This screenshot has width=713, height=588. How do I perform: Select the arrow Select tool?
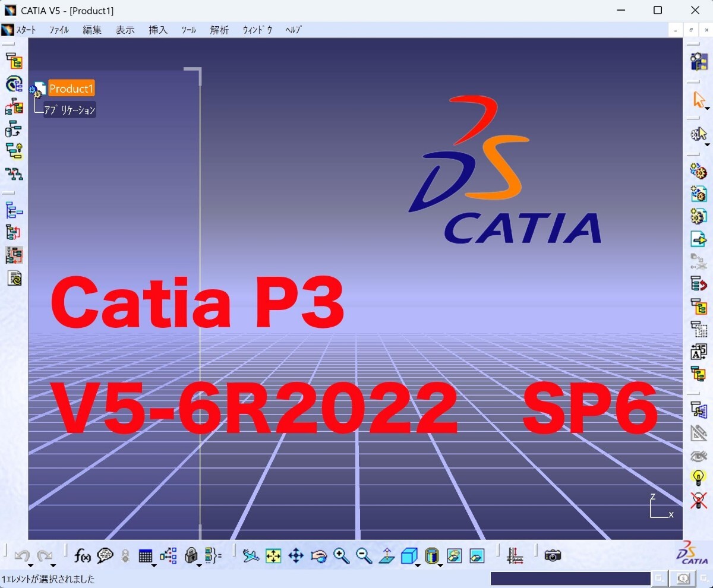pos(699,100)
